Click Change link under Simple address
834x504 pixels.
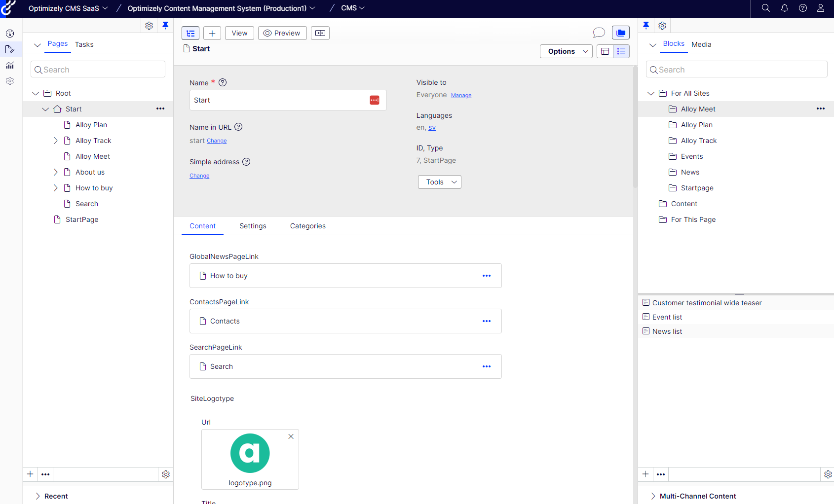199,176
